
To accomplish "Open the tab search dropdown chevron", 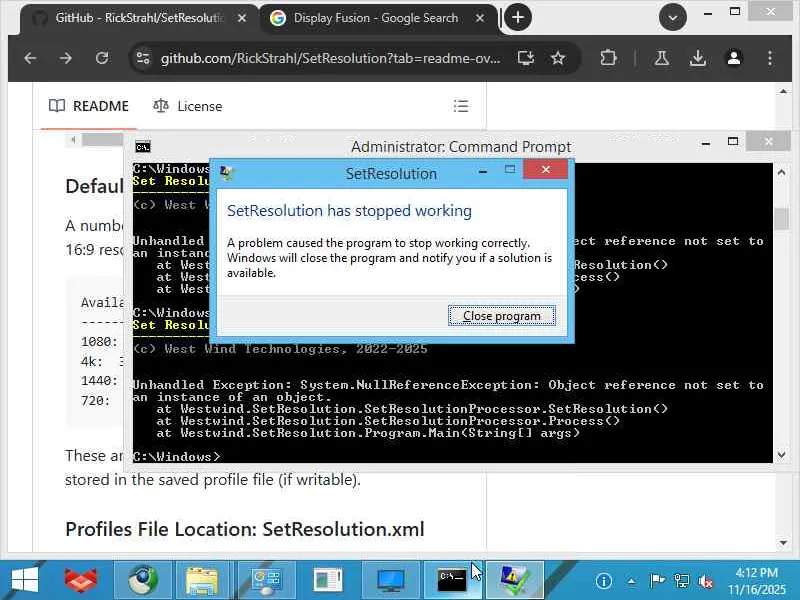I will [x=672, y=17].
